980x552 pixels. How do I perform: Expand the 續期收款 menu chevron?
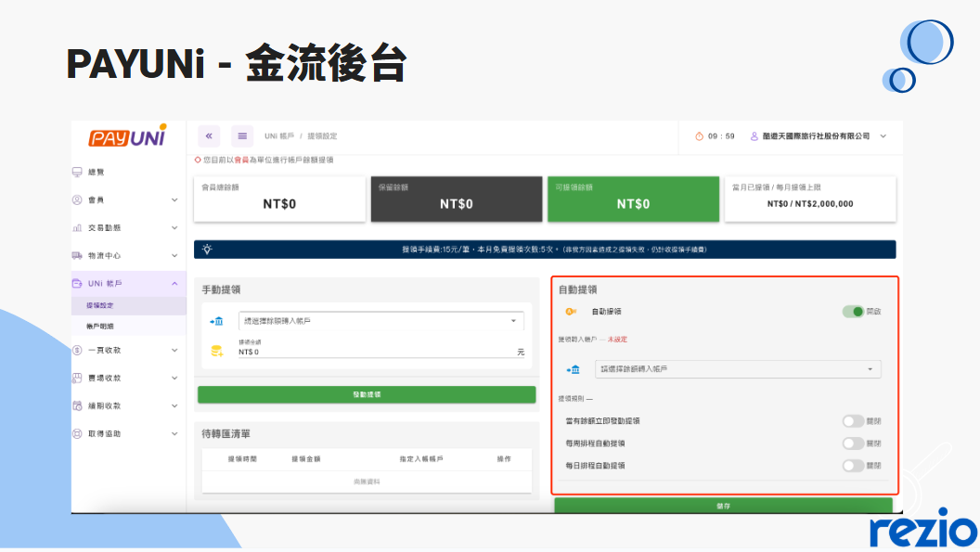(174, 405)
